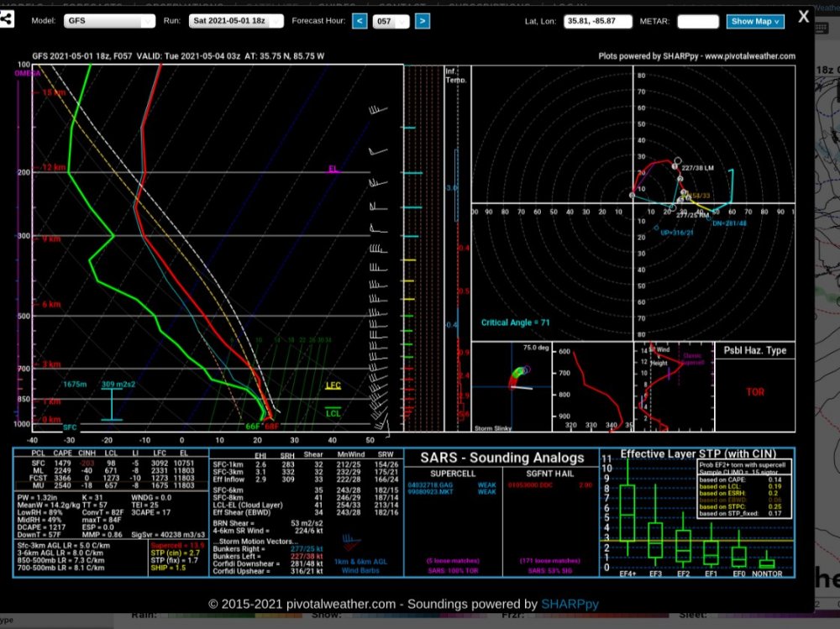Open the forecast hour 057 dropdown
The image size is (840, 629).
(x=391, y=22)
